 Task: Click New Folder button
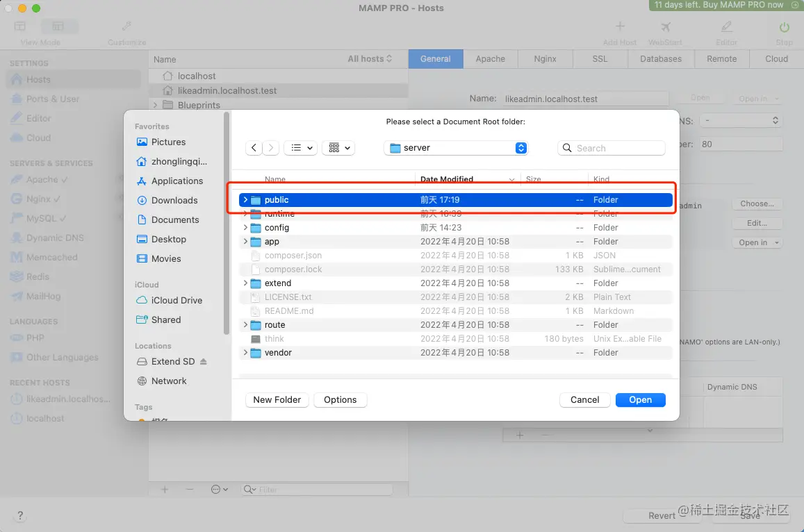tap(277, 400)
